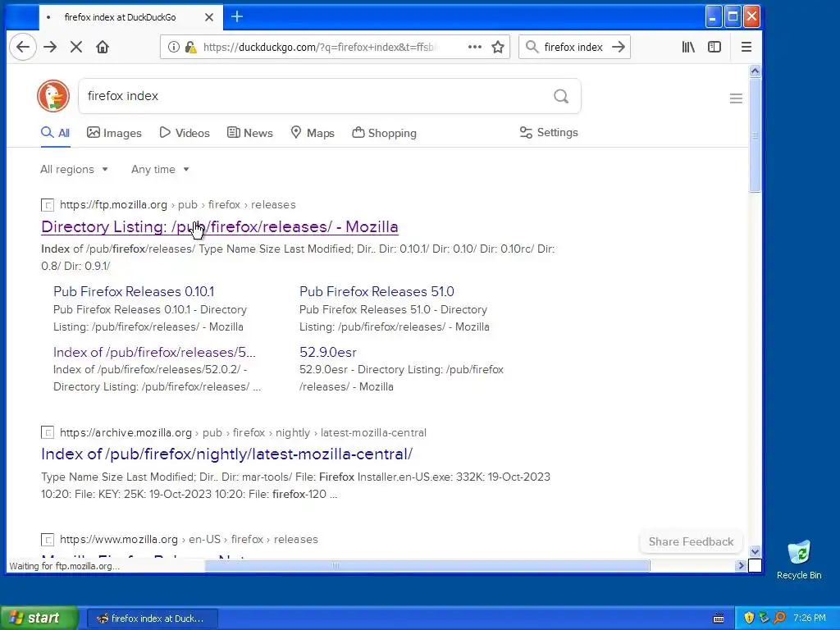The image size is (840, 630).
Task: Click the network tray icon next to the shield
Action: pos(764,618)
